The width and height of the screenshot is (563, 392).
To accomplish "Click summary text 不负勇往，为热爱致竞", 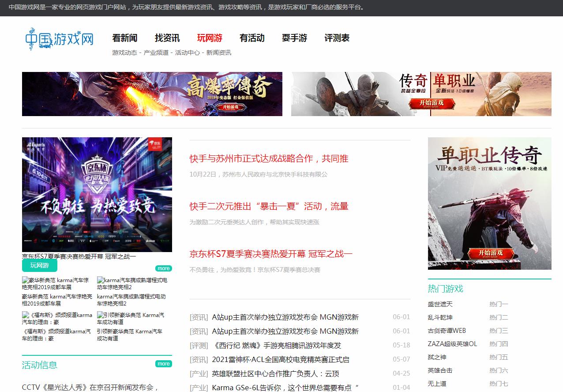I will coord(255,270).
